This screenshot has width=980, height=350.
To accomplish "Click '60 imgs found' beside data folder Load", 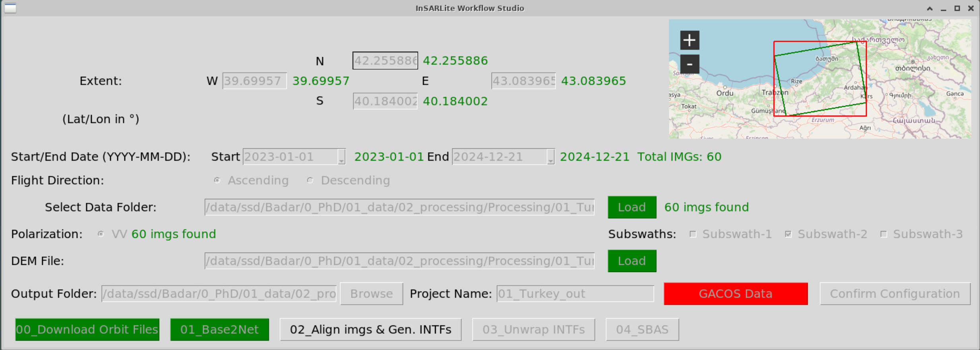I will (x=707, y=207).
